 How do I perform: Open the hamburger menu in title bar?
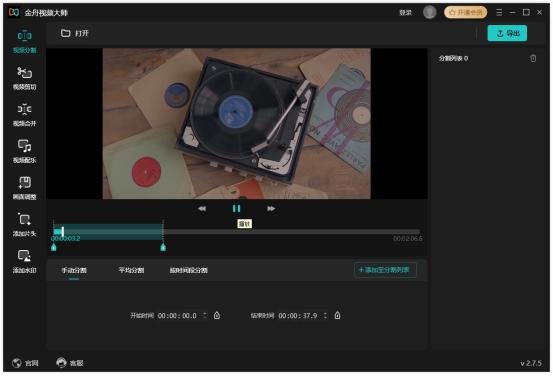(x=499, y=12)
